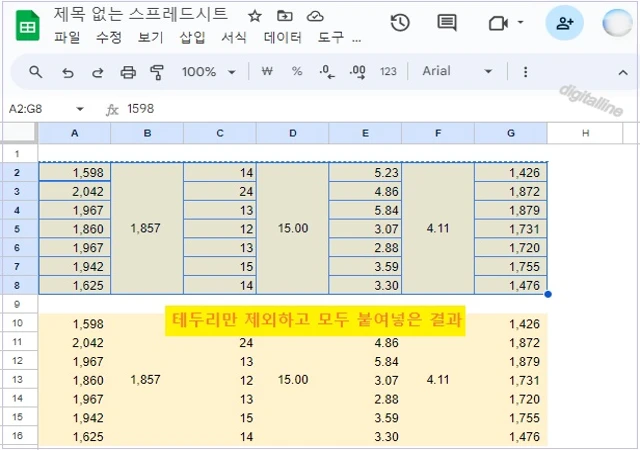Share spreadsheet with add-person button
Screen dimensions: 640x450
564,23
